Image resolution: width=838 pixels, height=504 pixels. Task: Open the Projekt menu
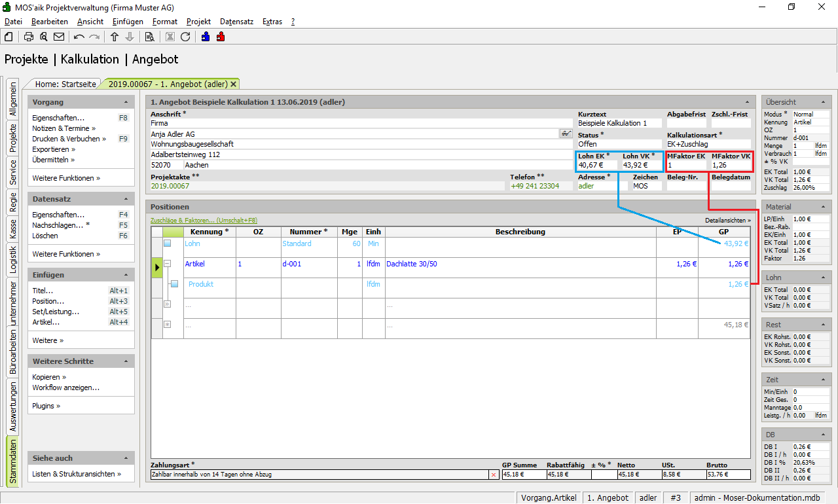(x=198, y=22)
